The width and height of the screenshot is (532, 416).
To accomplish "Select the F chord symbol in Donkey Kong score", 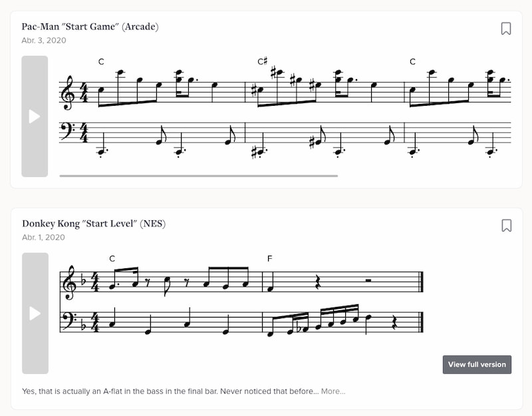I will pyautogui.click(x=269, y=258).
